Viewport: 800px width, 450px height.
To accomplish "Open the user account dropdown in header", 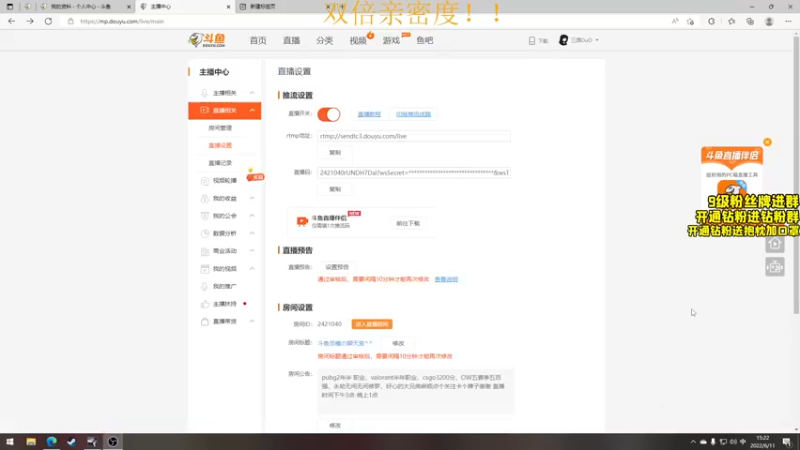I will tap(579, 40).
